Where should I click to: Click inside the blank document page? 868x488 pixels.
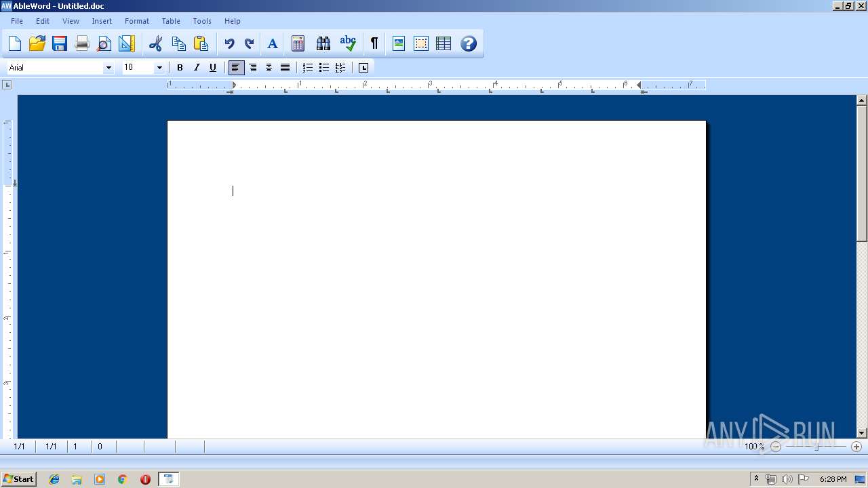point(437,279)
